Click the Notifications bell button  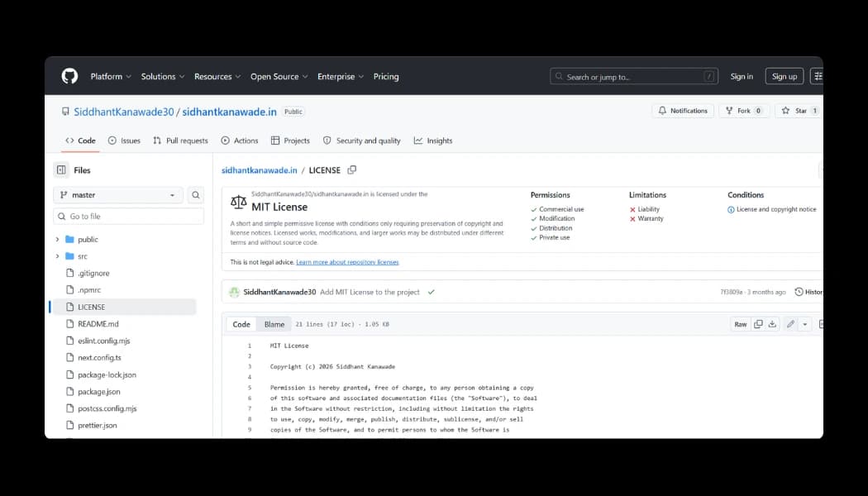683,111
